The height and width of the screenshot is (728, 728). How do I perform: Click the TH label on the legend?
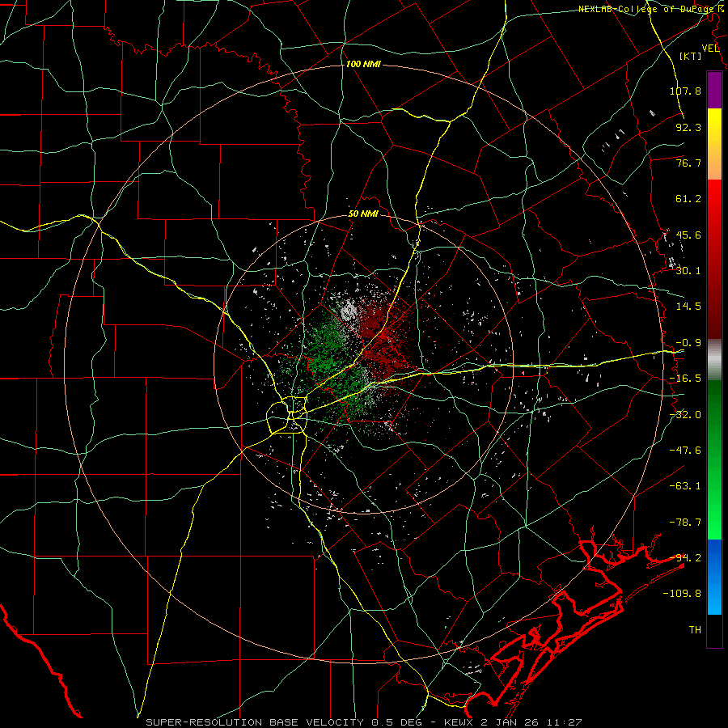point(695,630)
